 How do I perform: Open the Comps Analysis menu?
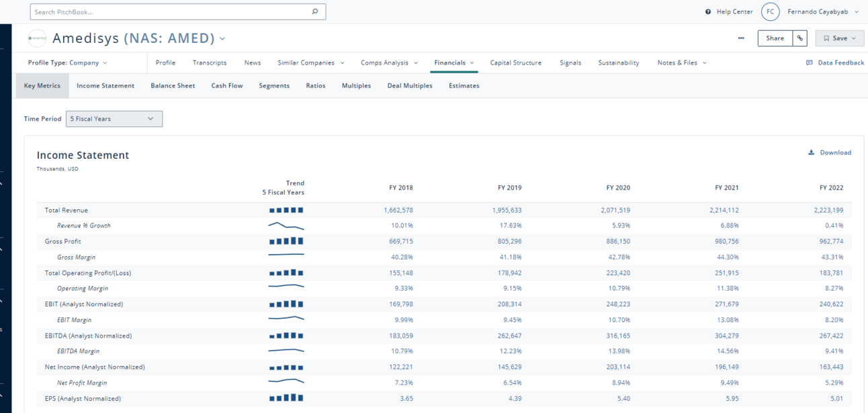(x=389, y=63)
